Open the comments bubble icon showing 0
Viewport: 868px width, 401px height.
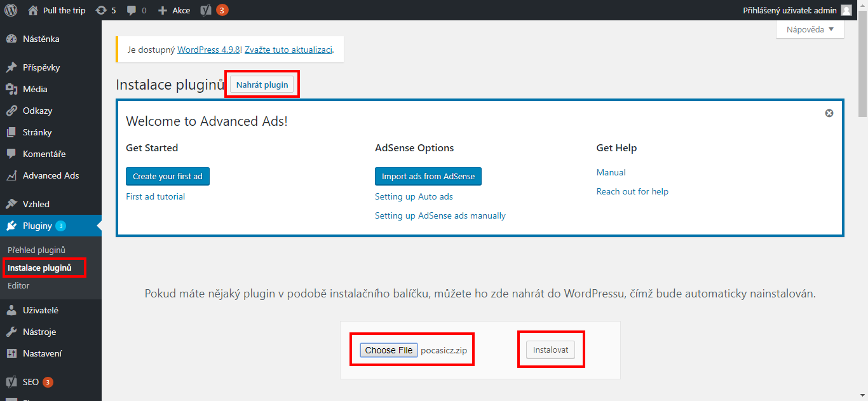click(132, 10)
